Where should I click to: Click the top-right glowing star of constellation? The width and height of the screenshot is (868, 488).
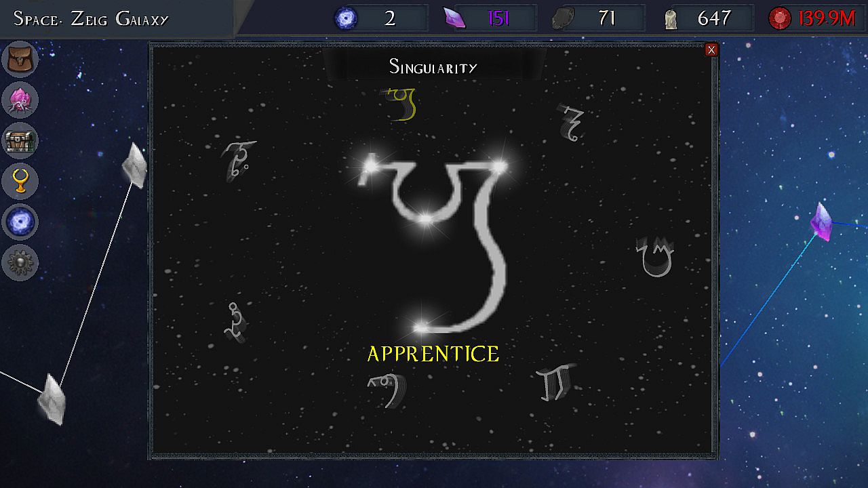(499, 166)
